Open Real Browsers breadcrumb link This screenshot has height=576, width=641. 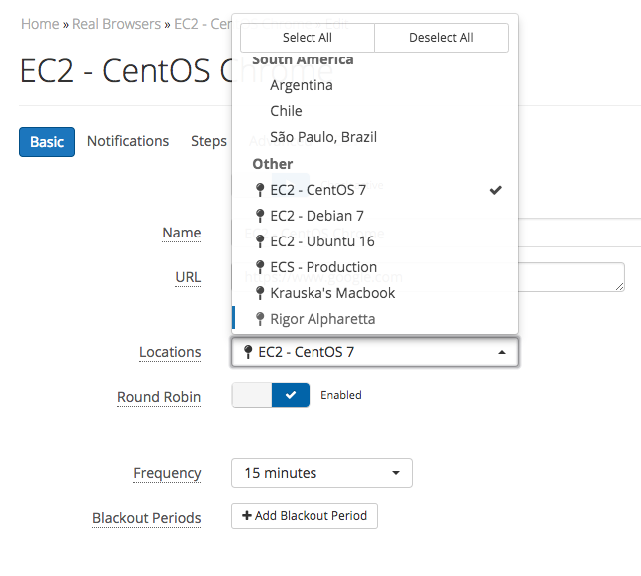pyautogui.click(x=117, y=24)
